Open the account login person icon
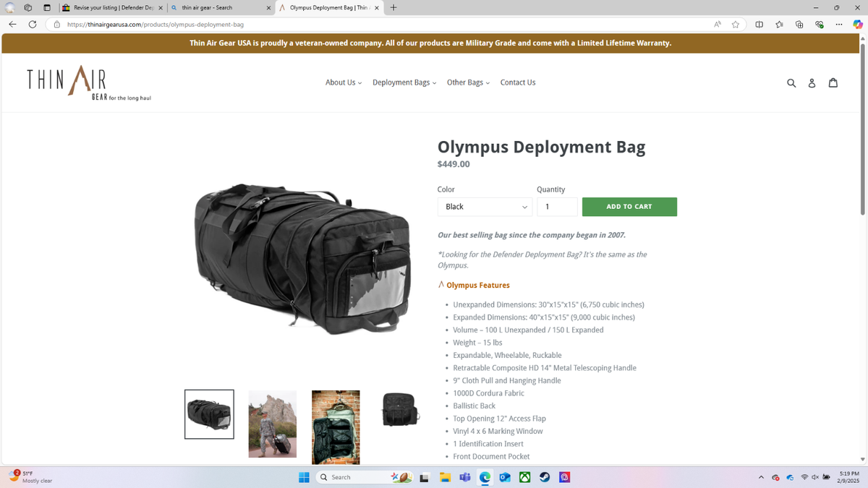Image resolution: width=868 pixels, height=488 pixels. pyautogui.click(x=812, y=83)
